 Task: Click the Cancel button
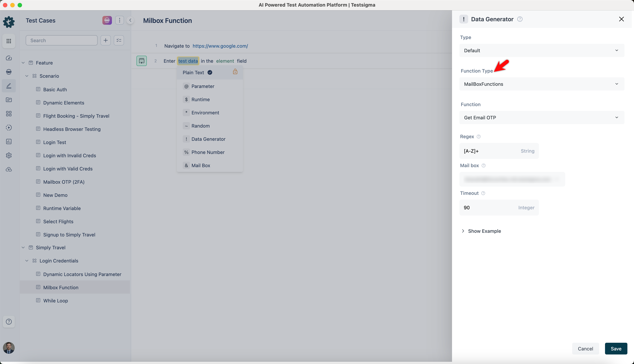tap(585, 348)
